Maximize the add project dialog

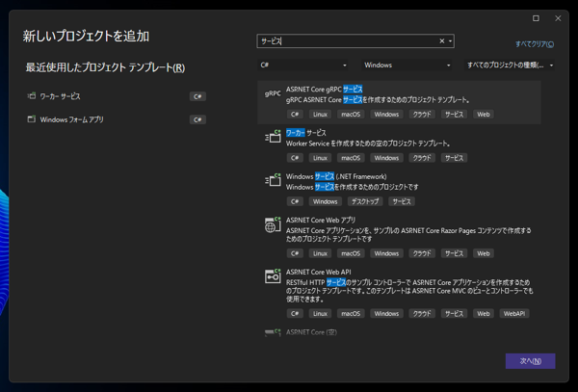coord(536,18)
